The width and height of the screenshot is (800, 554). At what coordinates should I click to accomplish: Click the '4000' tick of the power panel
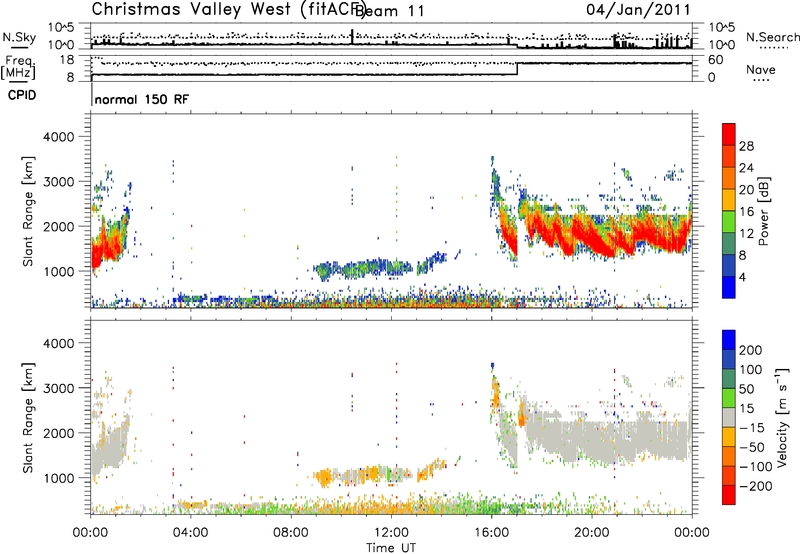(58, 137)
